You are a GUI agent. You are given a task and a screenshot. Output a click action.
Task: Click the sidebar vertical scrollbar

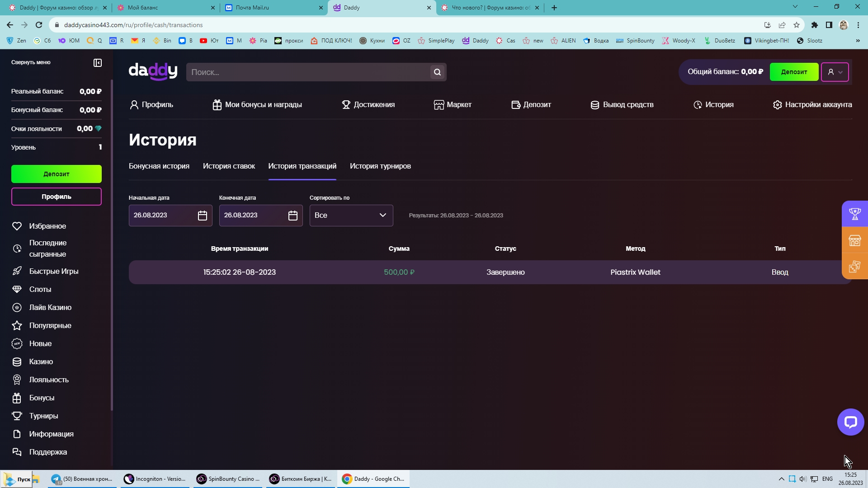[x=112, y=244]
